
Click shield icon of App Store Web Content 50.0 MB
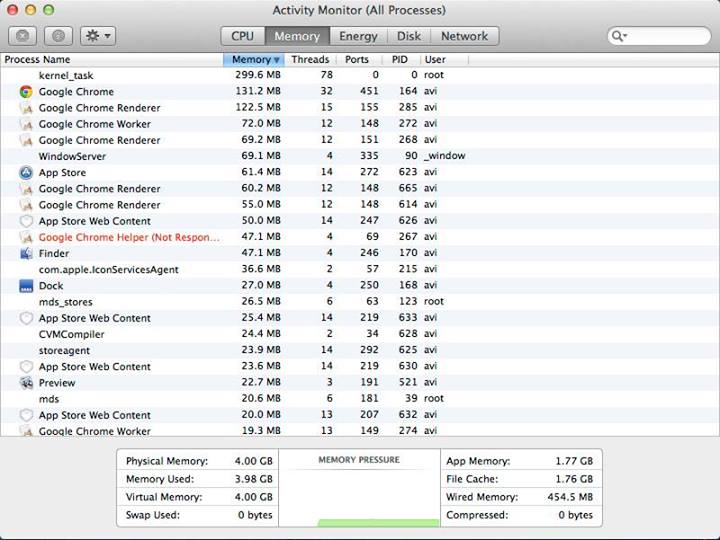(26, 221)
